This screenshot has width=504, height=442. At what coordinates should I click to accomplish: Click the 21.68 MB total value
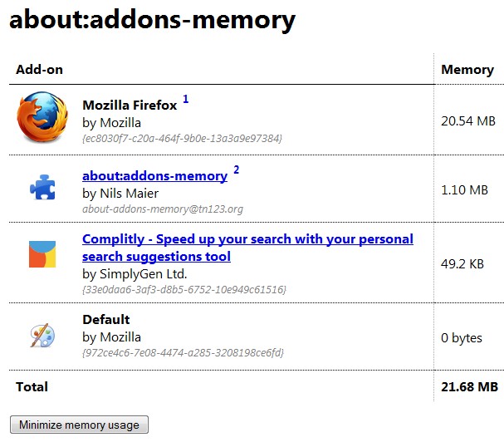click(469, 386)
